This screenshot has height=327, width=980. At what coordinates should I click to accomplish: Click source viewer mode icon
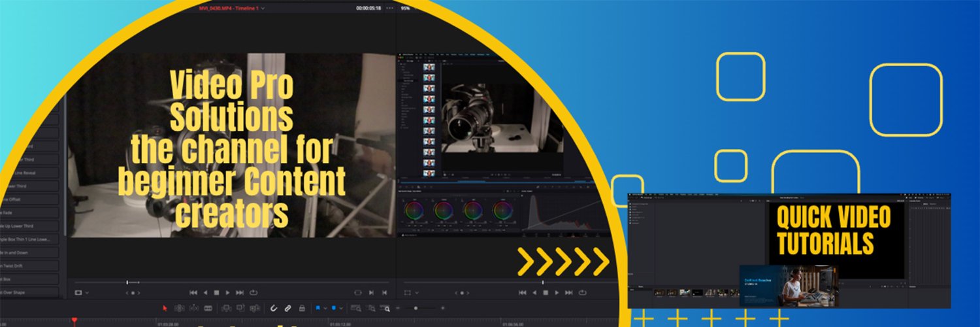pyautogui.click(x=78, y=292)
